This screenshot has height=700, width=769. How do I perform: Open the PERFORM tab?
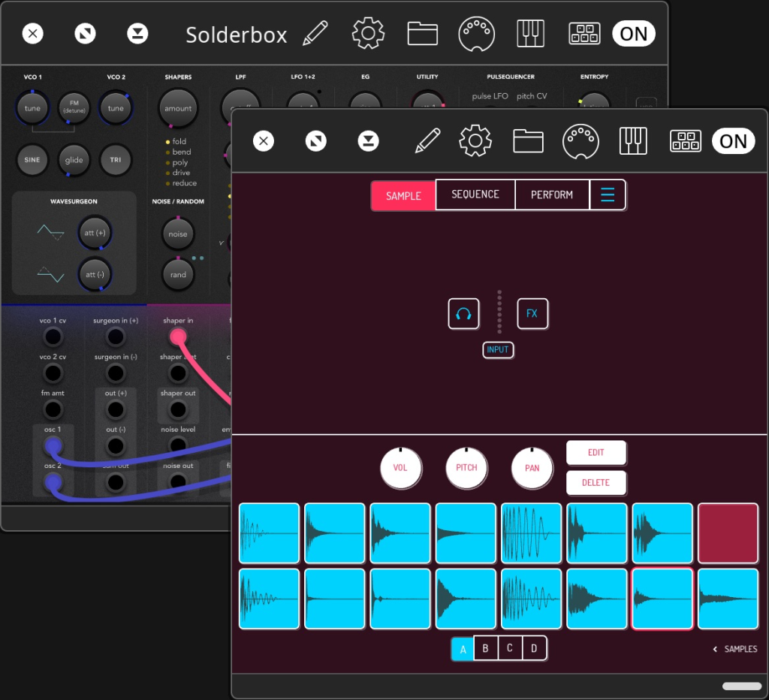tap(552, 194)
